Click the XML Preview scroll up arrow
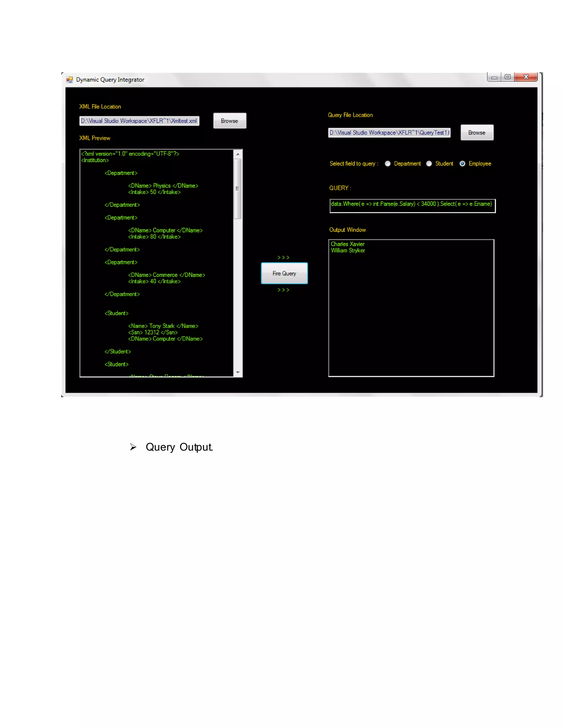Viewport: 563px width, 728px height. click(238, 154)
